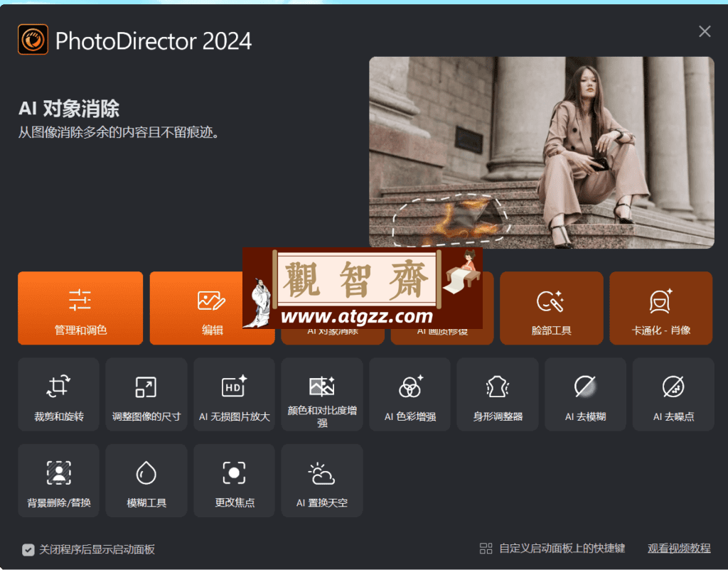Viewport: 728px width, 577px height.
Task: Open 背景删除/替换 tool
Action: 58,481
